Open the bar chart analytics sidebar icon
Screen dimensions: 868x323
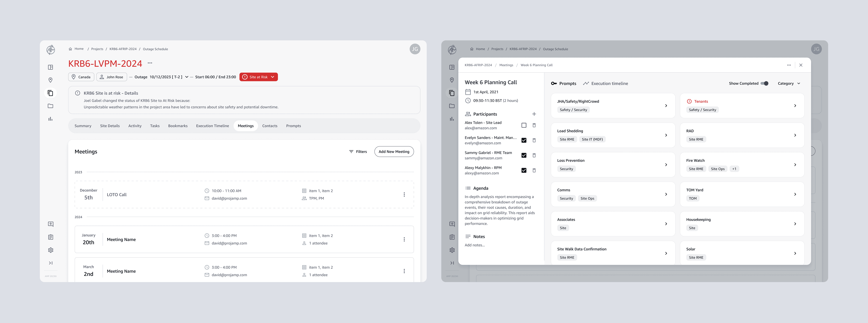(51, 119)
